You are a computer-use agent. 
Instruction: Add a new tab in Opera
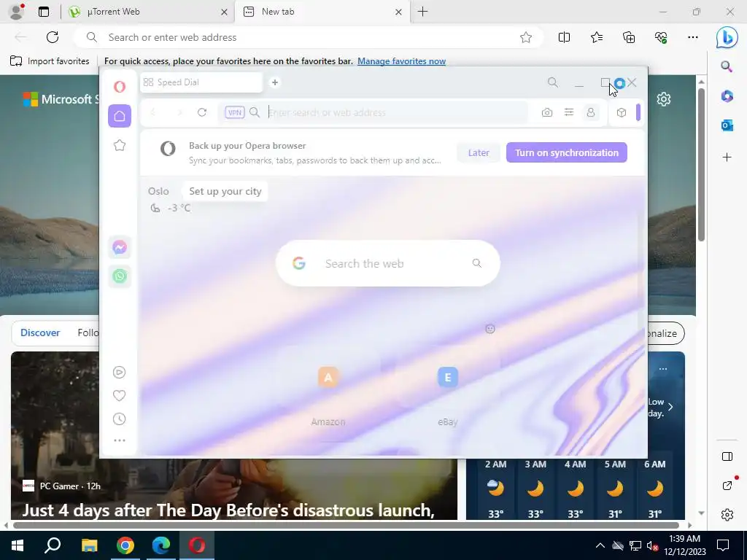point(275,82)
